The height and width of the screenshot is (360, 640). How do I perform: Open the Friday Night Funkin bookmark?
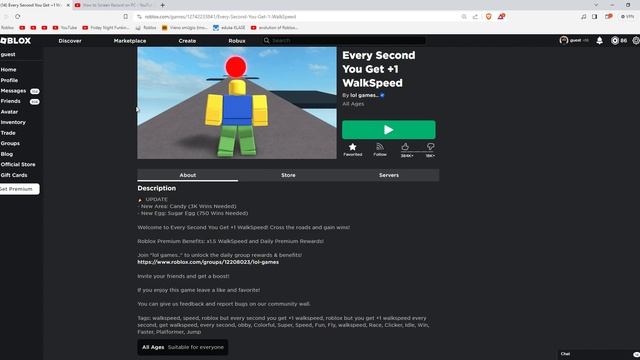click(x=106, y=28)
